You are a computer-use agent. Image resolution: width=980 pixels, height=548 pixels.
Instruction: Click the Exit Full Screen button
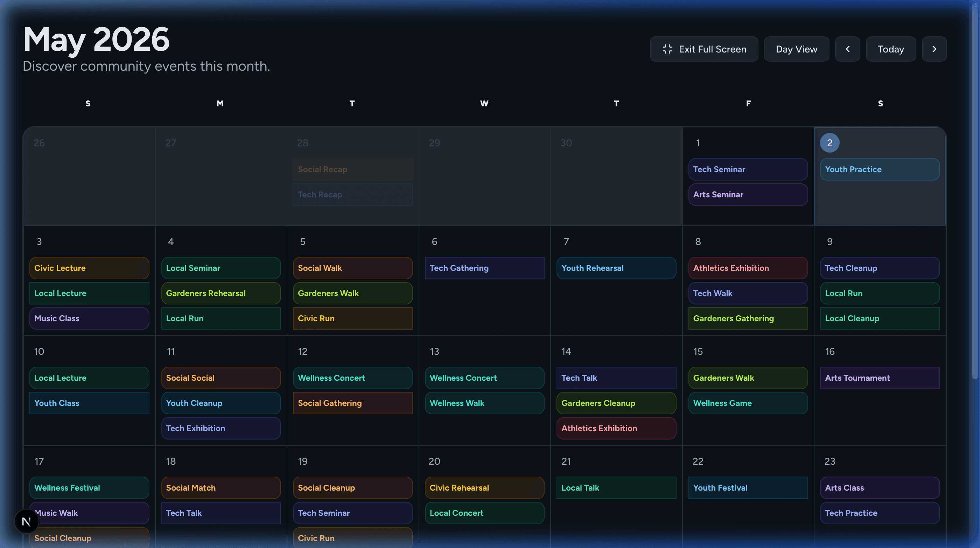click(704, 49)
